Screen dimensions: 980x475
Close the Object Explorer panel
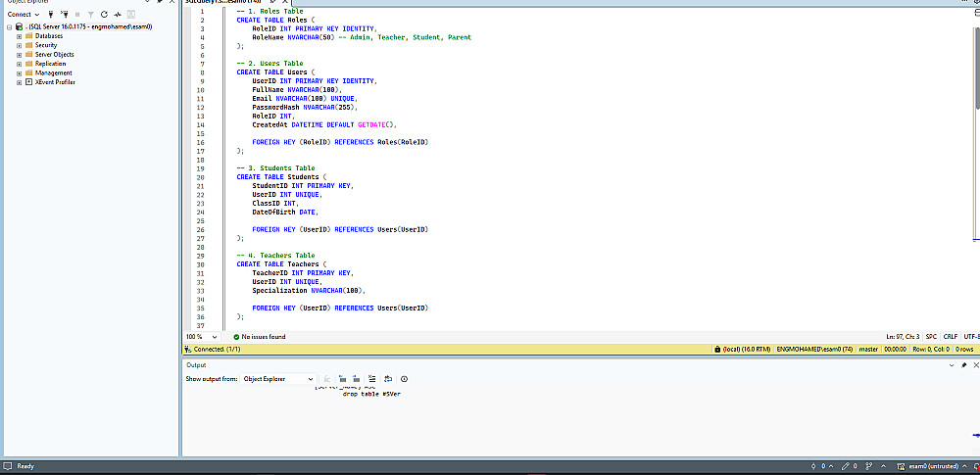point(171,2)
